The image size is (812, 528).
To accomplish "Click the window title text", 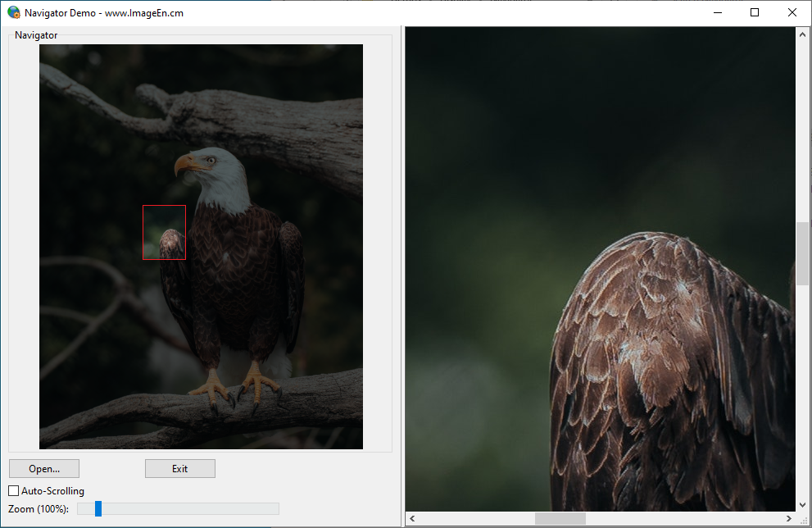I will (103, 13).
